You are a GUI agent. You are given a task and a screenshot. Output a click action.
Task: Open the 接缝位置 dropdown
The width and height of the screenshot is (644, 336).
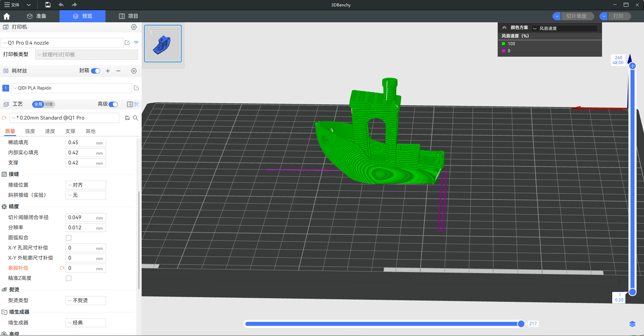(x=86, y=185)
